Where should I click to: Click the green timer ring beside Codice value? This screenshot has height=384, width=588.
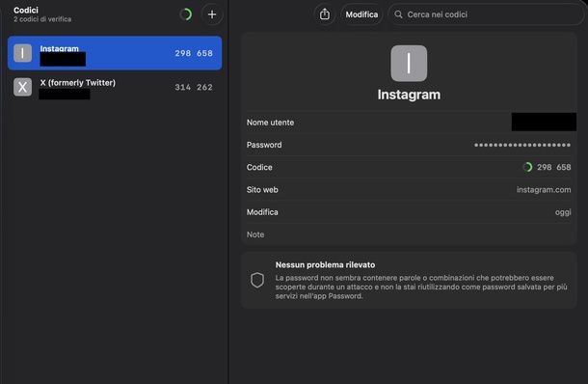pyautogui.click(x=527, y=167)
